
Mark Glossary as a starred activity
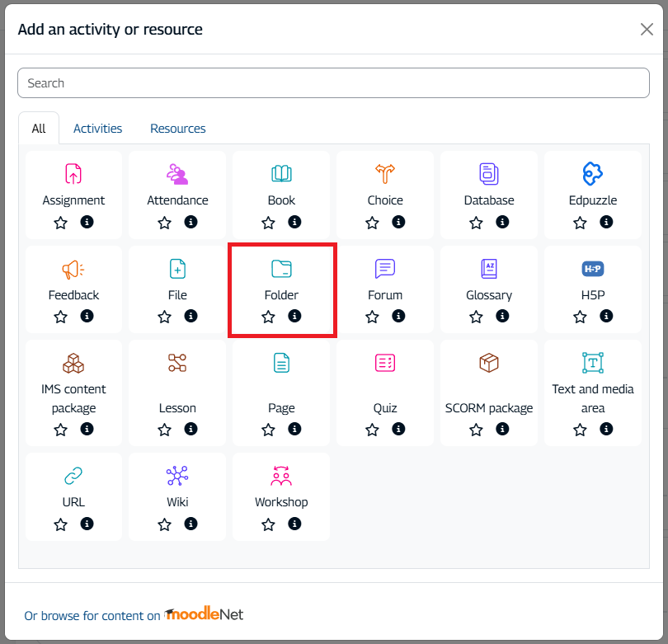point(476,317)
